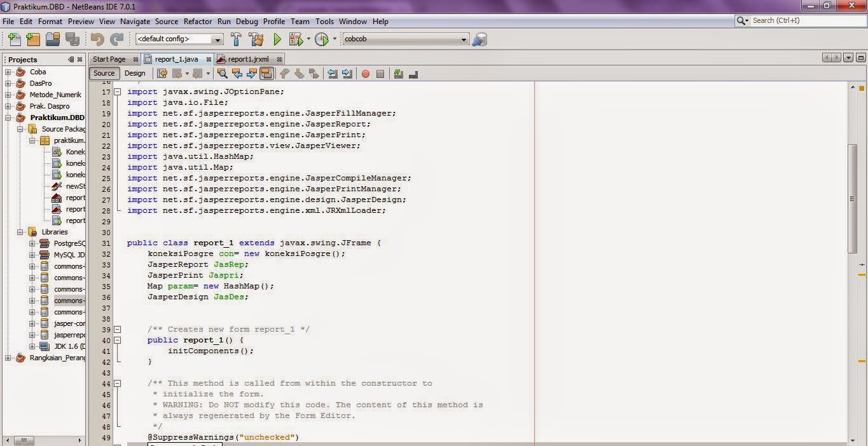Image resolution: width=868 pixels, height=446 pixels.
Task: Collapse the imports code fold at line 17
Action: click(118, 91)
